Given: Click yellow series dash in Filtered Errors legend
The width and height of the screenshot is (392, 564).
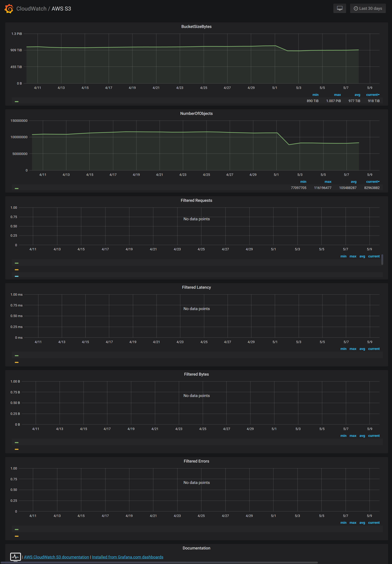Looking at the screenshot, I should tap(17, 536).
